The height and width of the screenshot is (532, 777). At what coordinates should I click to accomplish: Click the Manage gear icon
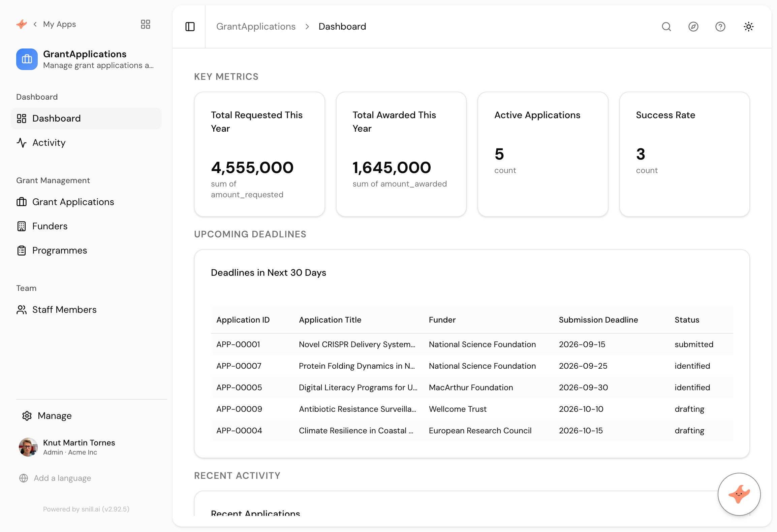pos(27,416)
